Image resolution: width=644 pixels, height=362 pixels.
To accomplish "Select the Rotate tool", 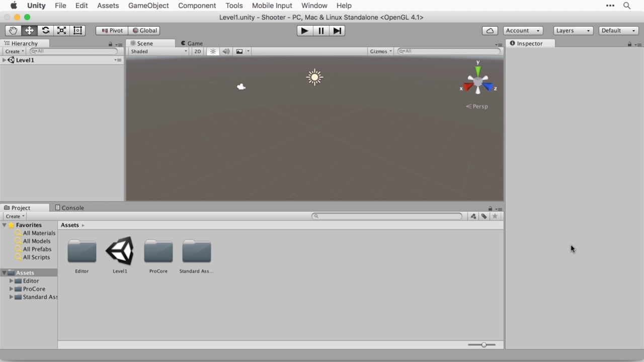I will tap(45, 31).
